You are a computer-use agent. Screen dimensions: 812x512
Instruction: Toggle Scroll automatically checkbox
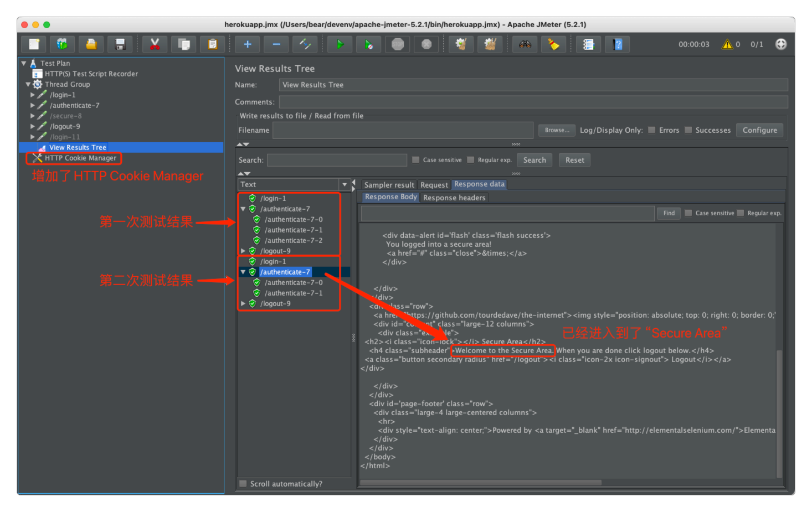243,484
